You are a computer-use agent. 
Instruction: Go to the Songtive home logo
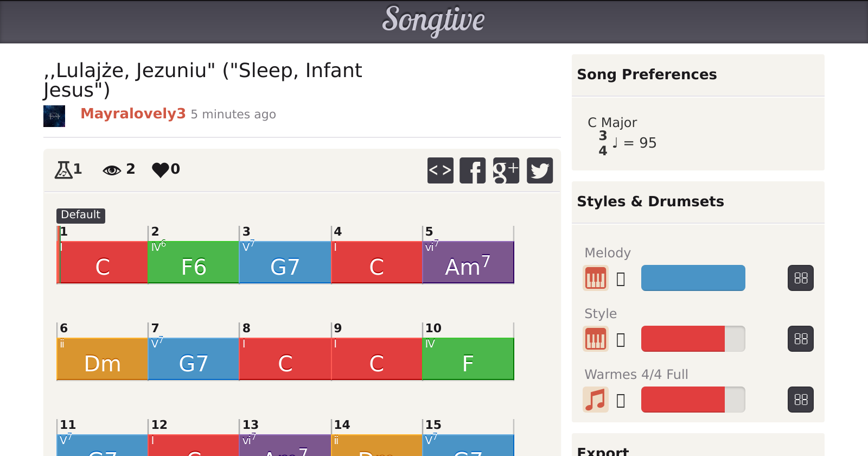(x=433, y=21)
